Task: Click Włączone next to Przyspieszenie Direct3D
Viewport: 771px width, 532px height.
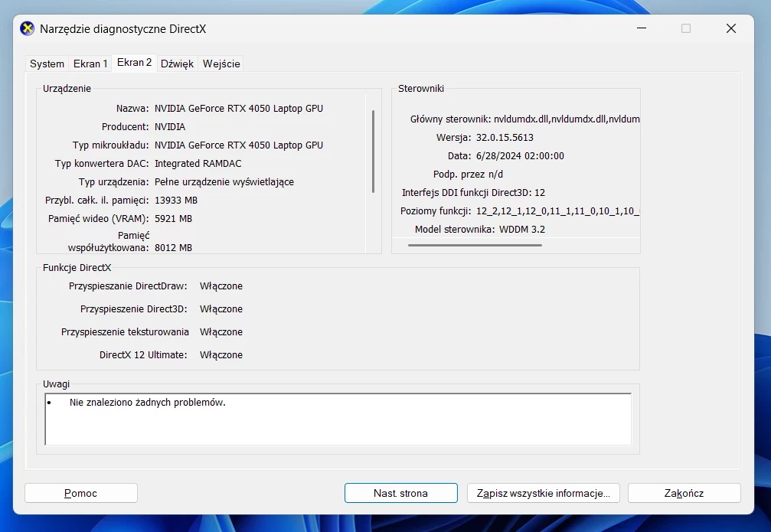Action: (221, 309)
